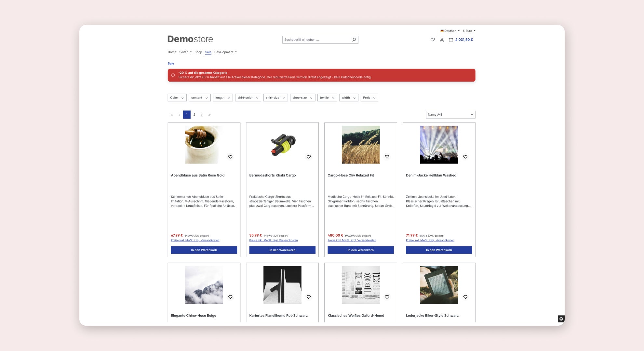Click the dark Symfony toolbar icon at bottom right
This screenshot has width=644, height=351.
[561, 319]
